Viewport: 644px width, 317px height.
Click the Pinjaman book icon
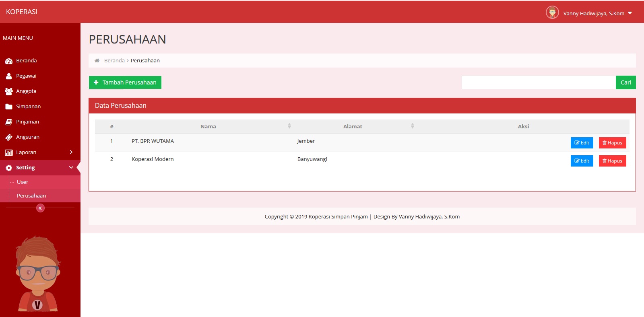pyautogui.click(x=9, y=122)
